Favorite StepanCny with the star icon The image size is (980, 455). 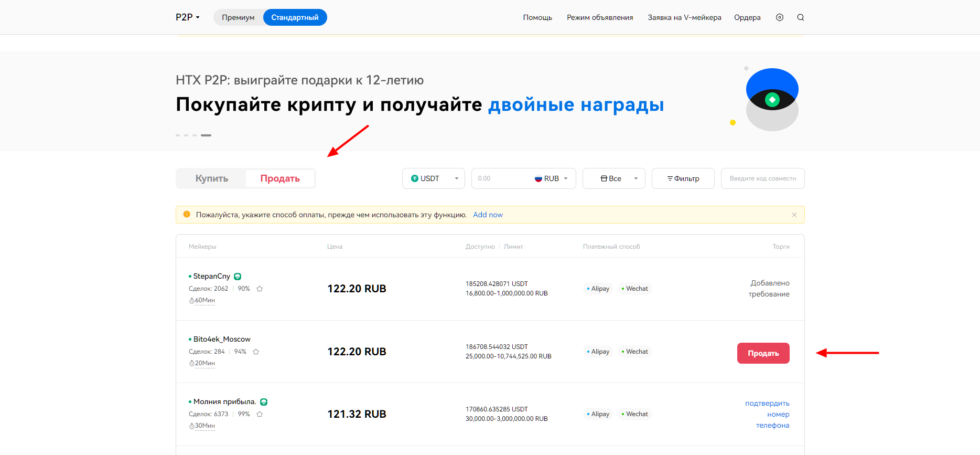pos(260,289)
